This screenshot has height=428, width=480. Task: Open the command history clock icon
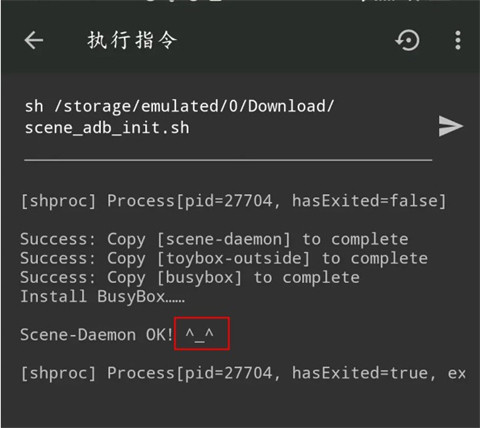tap(407, 40)
